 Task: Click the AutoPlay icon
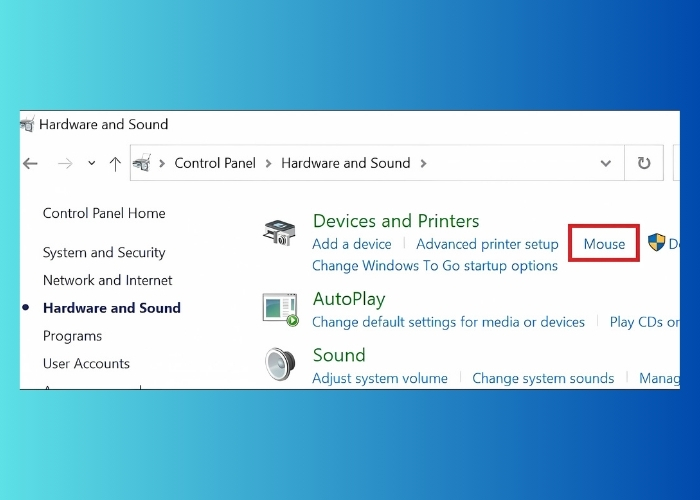coord(280,309)
